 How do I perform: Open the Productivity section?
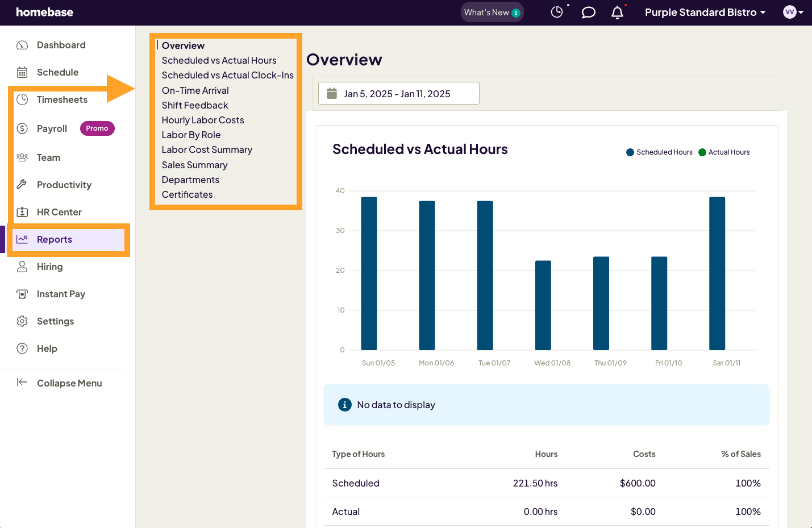click(x=64, y=185)
